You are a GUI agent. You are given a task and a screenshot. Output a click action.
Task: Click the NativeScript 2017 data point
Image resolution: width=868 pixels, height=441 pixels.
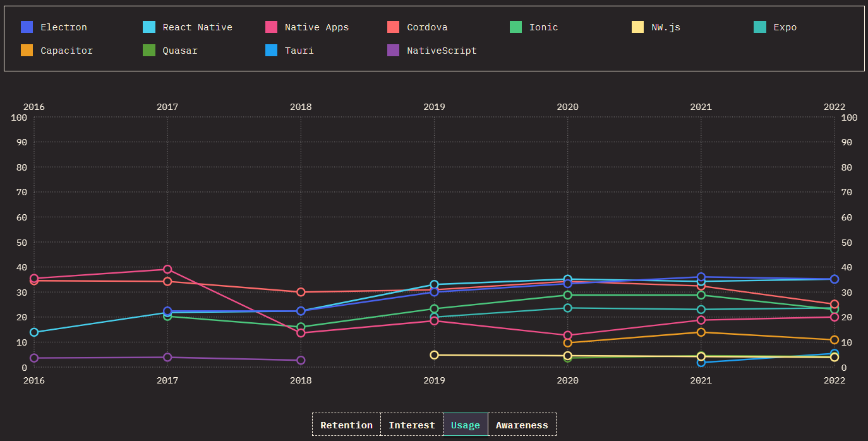coord(167,358)
